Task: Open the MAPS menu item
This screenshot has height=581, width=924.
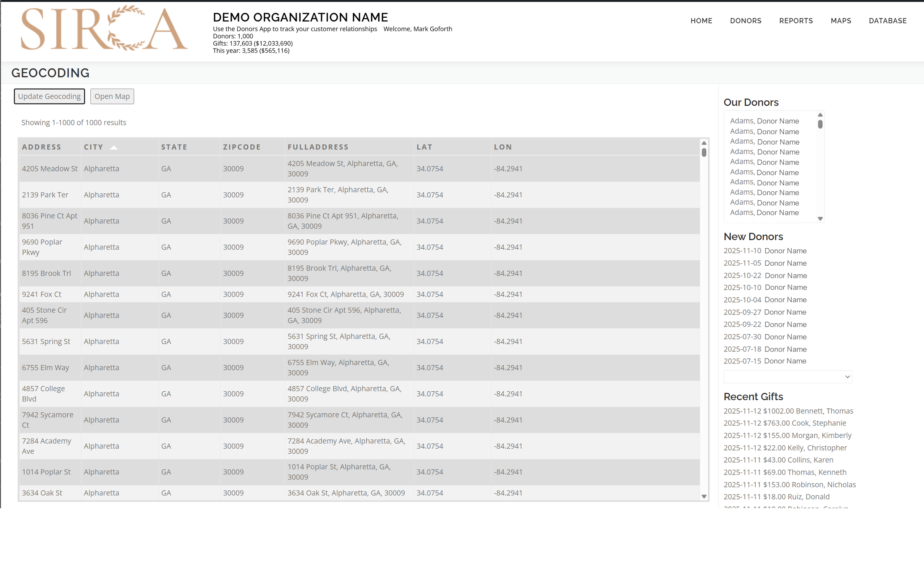Action: point(840,21)
